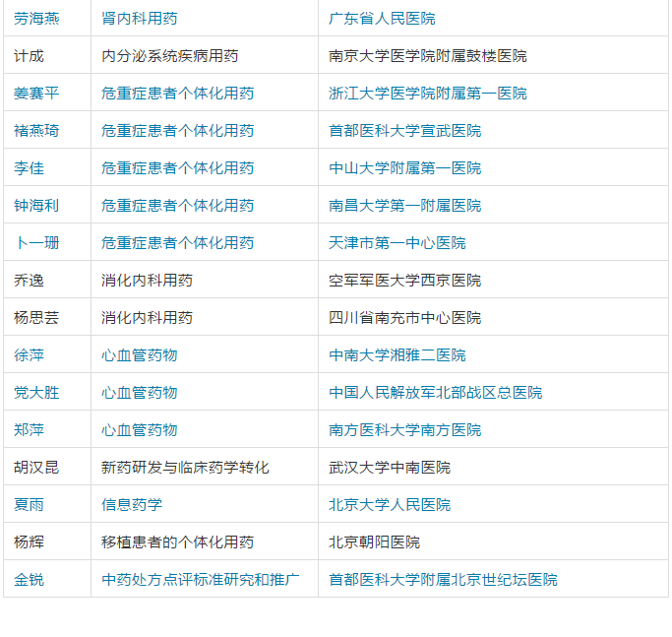This screenshot has width=672, height=637.
Task: Click 心血管药物 in 党大胜's row
Action: click(x=140, y=392)
